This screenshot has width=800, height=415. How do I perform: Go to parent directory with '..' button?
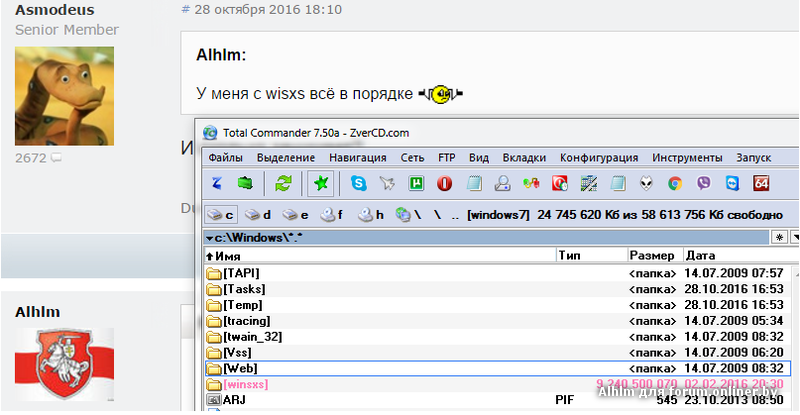coord(455,215)
